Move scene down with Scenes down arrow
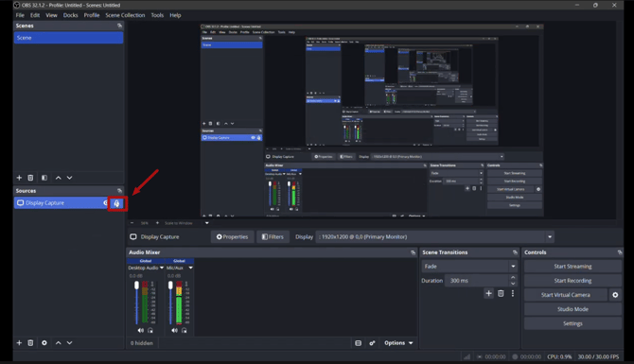Image resolution: width=634 pixels, height=364 pixels. coord(69,178)
